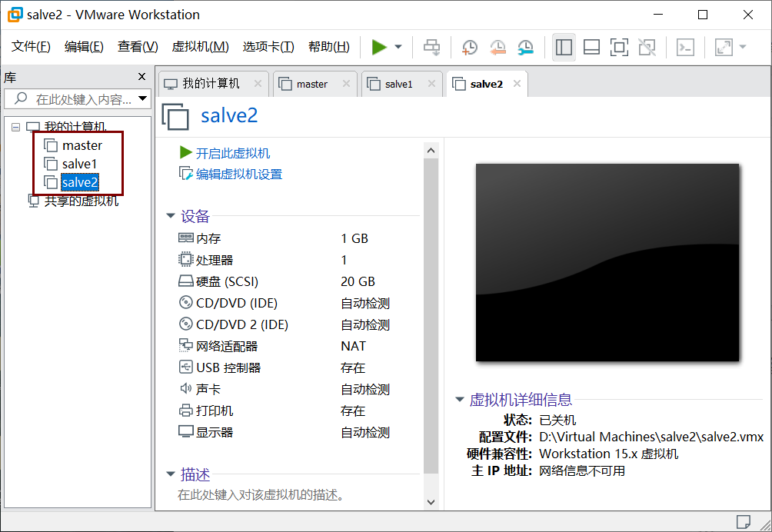Open the power options dropdown arrow in the toolbar
Screen dimensions: 772x532
(x=398, y=47)
